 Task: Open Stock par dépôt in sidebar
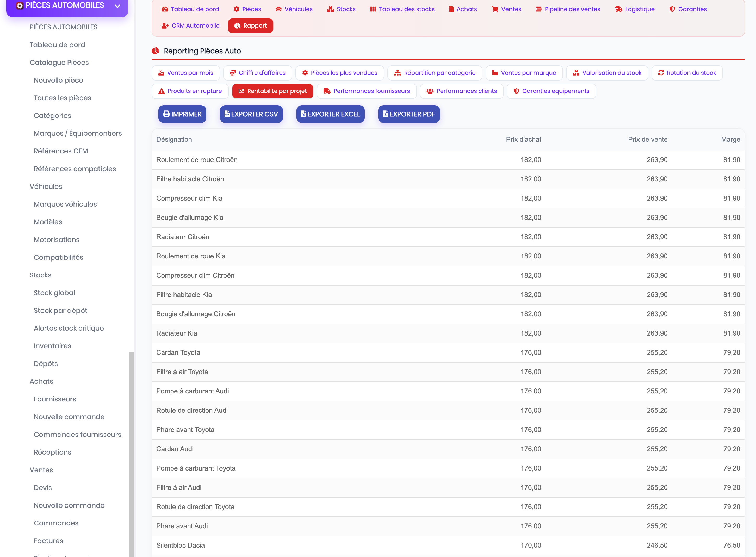(x=60, y=311)
